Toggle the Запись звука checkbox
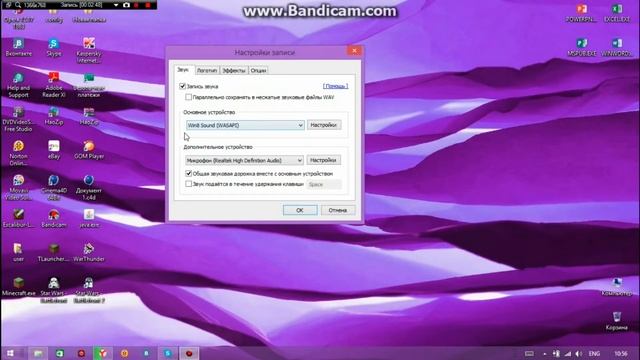The width and height of the screenshot is (640, 360). point(182,86)
